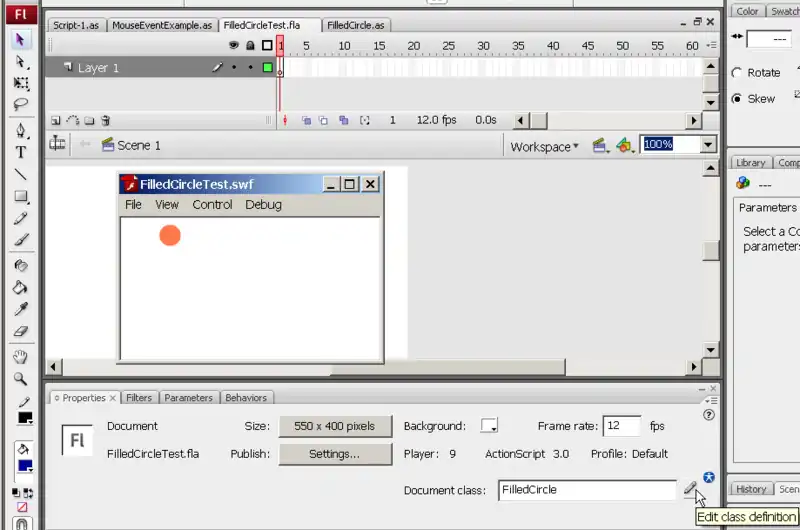Select the black arrow Selection tool
The width and height of the screenshot is (800, 530).
[21, 40]
